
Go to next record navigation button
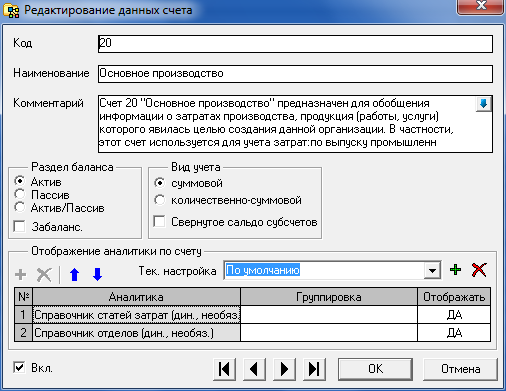click(x=284, y=369)
